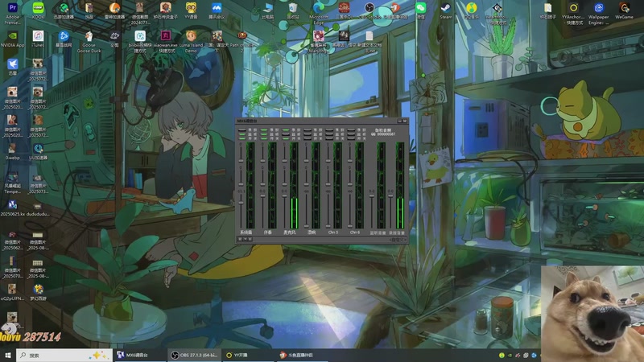Click main volume fader of 系统音 channel

coord(241,203)
